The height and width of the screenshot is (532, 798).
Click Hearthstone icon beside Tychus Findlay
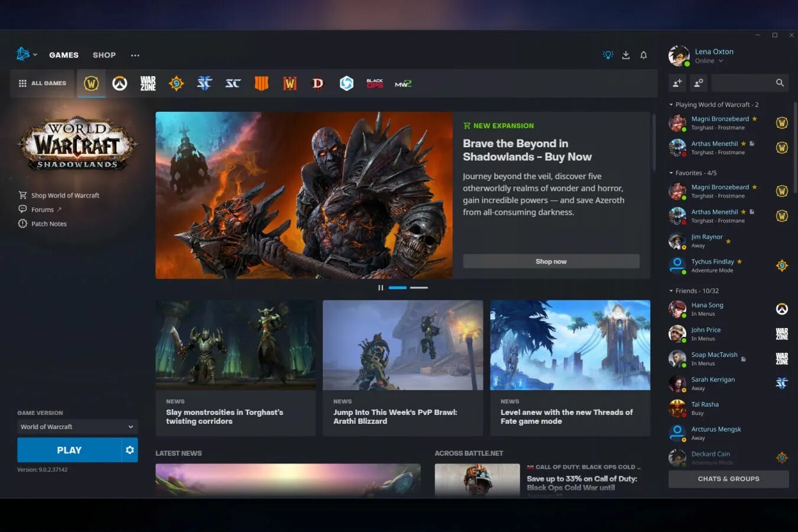point(781,265)
